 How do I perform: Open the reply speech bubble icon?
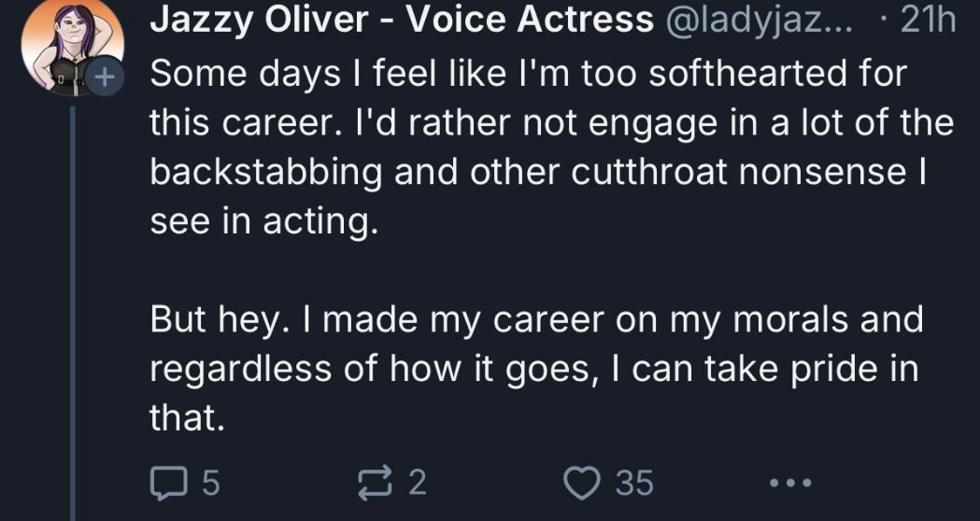click(171, 484)
